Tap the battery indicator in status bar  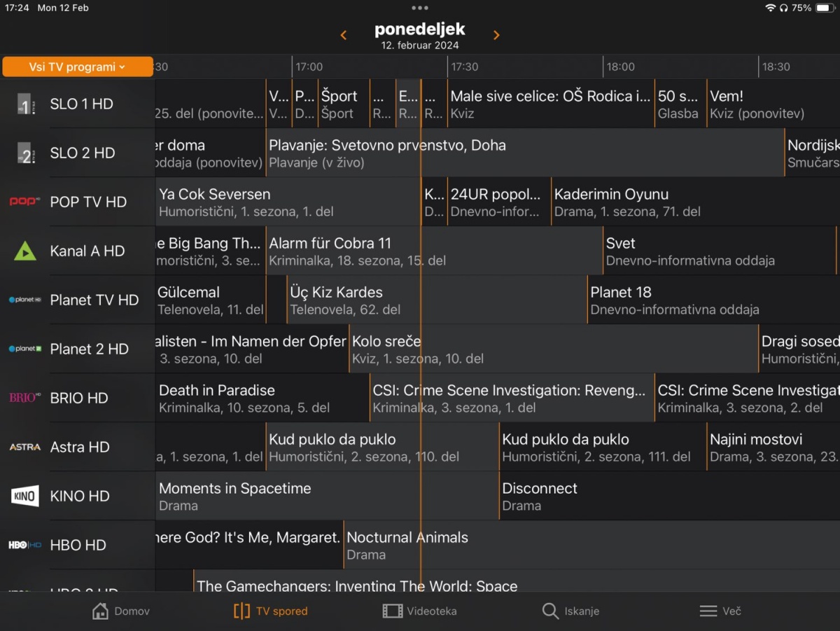(825, 8)
